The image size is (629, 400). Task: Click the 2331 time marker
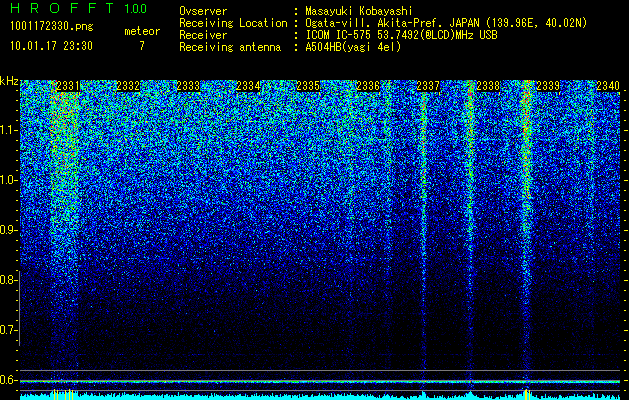(68, 86)
